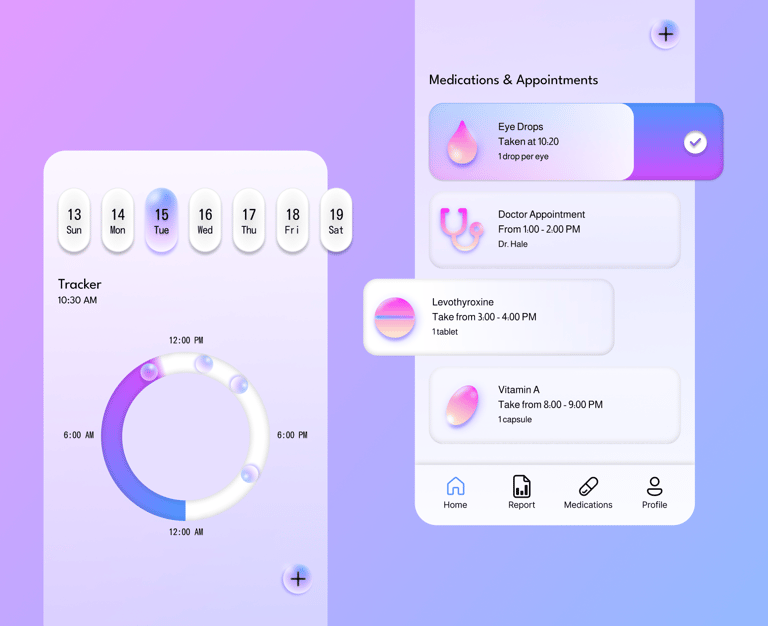Click 'Take from 8:00 - 9:00 PM' text

pos(550,405)
